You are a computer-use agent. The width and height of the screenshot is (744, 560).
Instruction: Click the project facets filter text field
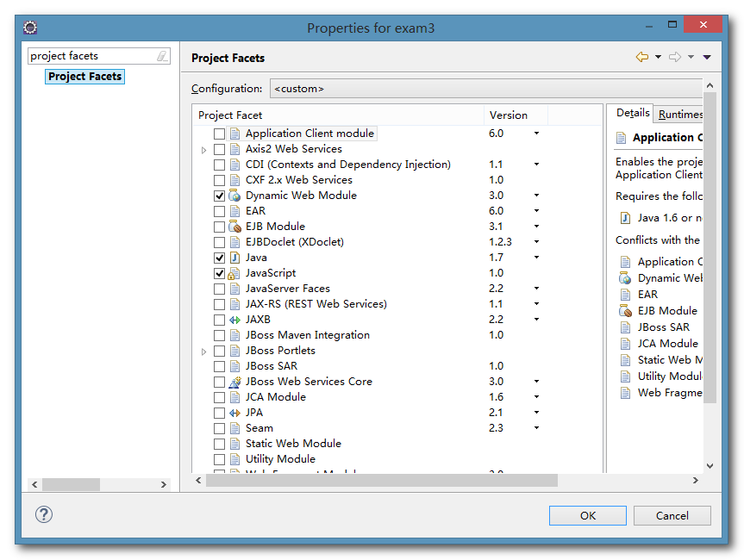click(x=92, y=56)
